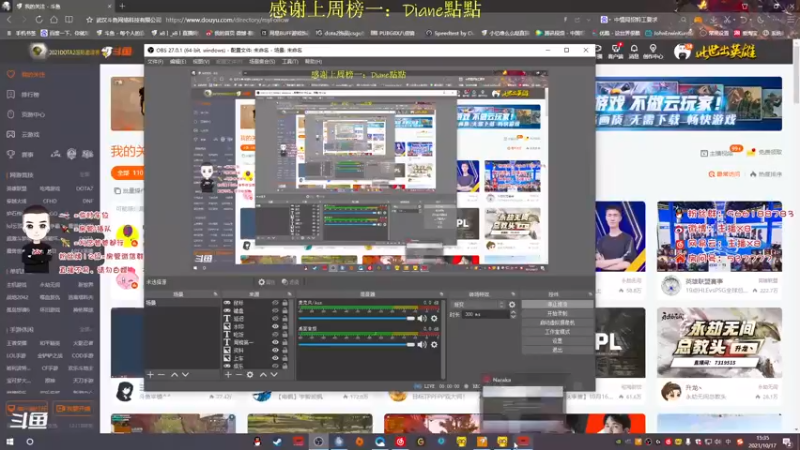800x450 pixels.
Task: Remove selected source with minus icon
Action: [x=239, y=374]
